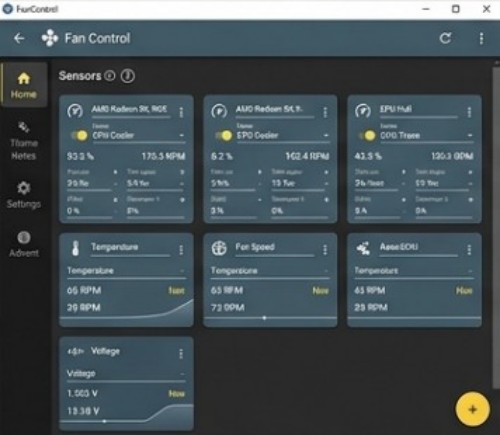
Task: Toggle the COO Trace switch
Action: tap(368, 135)
